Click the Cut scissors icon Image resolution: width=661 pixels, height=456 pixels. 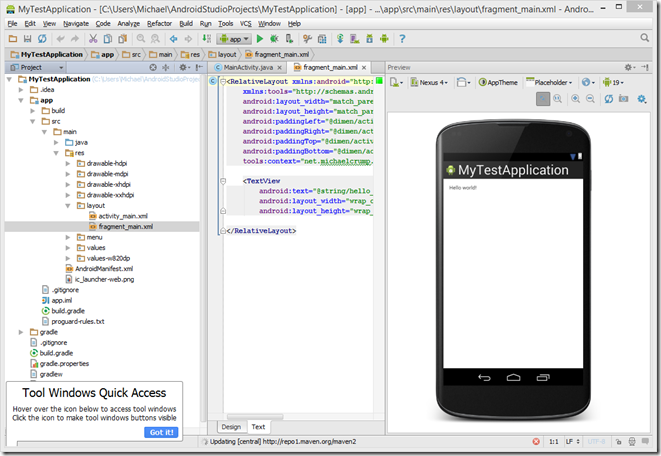tap(93, 39)
